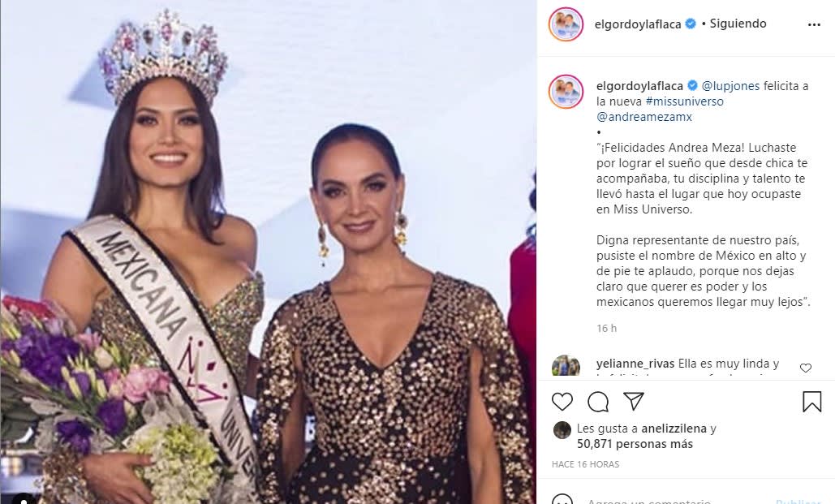View likes list via personas más

click(635, 444)
